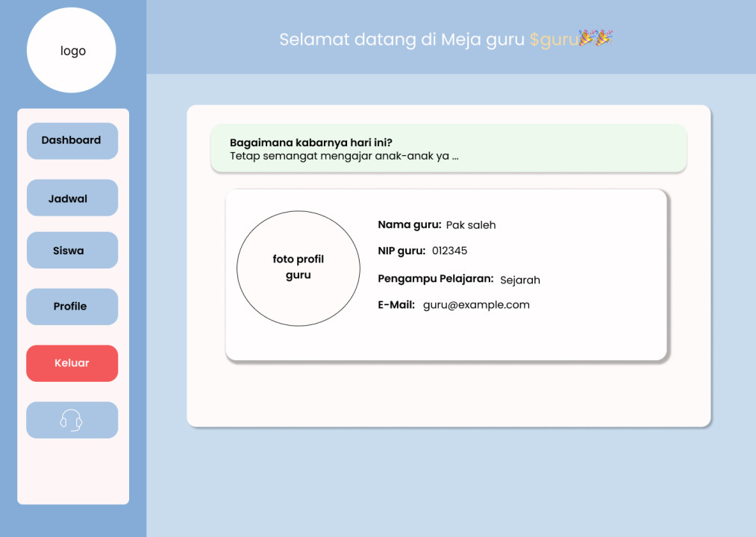756x537 pixels.
Task: Click the round logo placeholder
Action: point(72,51)
